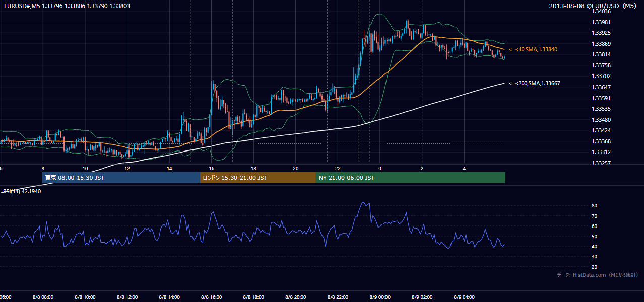Click price axis value 1.33758
The width and height of the screenshot is (644, 302).
tap(601, 65)
